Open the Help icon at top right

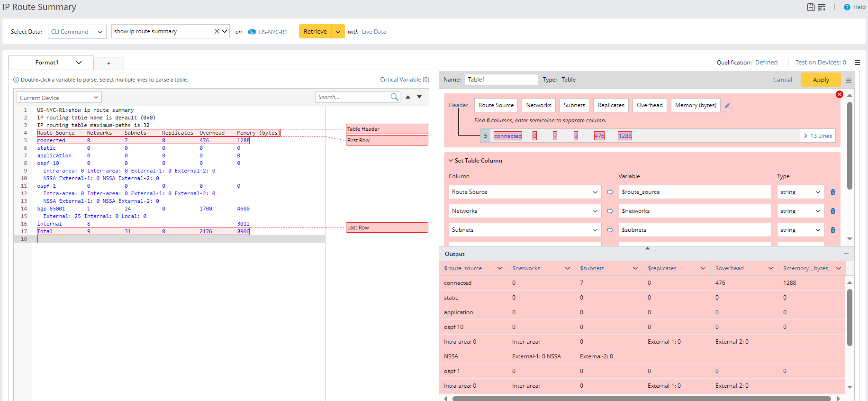click(x=847, y=7)
